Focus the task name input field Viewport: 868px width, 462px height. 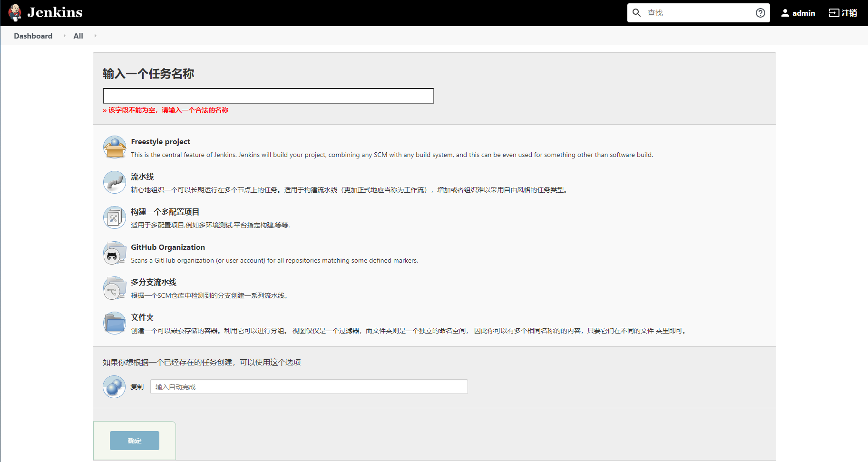pyautogui.click(x=268, y=96)
